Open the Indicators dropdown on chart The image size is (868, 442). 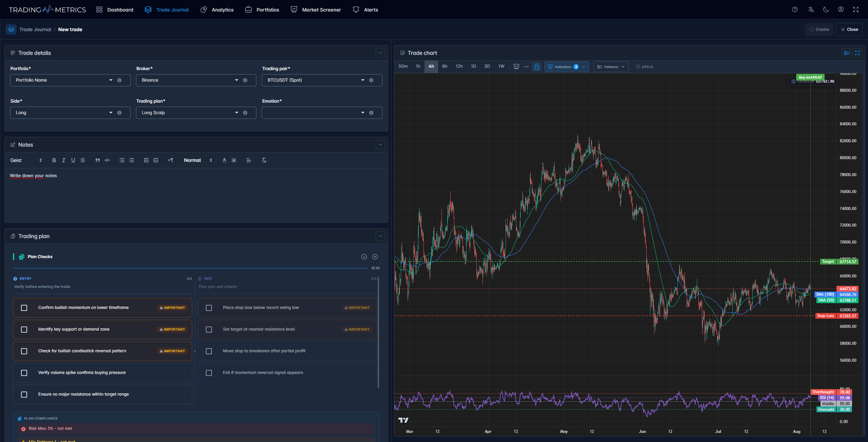pos(567,67)
